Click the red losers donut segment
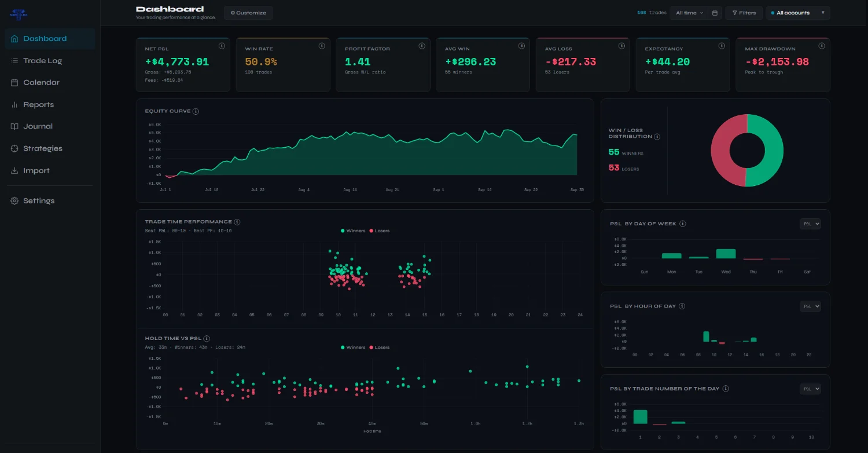The image size is (868, 453). 720,151
